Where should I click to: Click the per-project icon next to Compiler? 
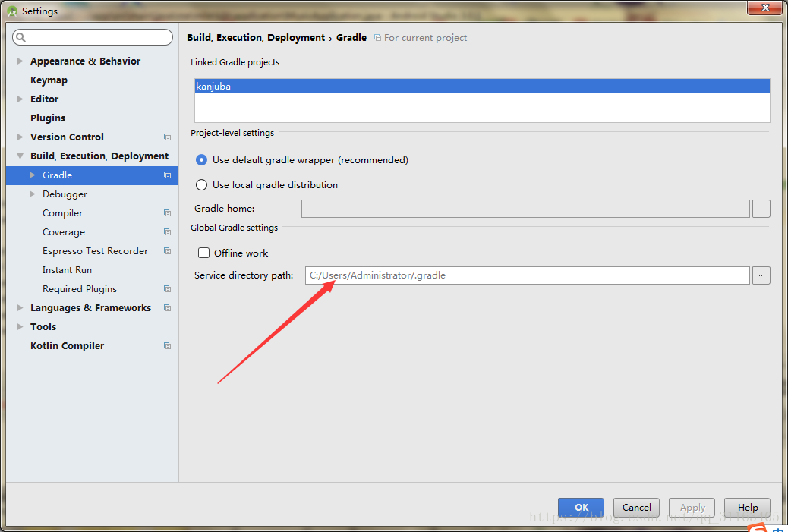point(167,212)
